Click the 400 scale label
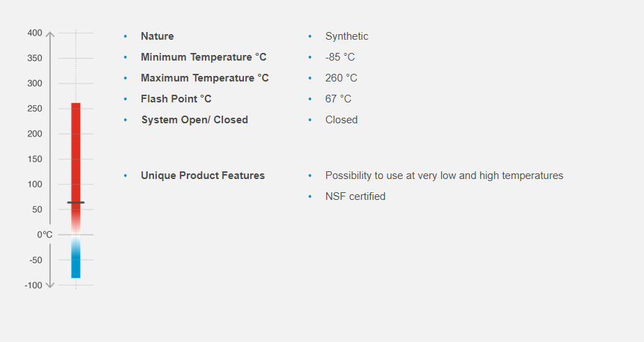The height and width of the screenshot is (342, 644). [35, 33]
